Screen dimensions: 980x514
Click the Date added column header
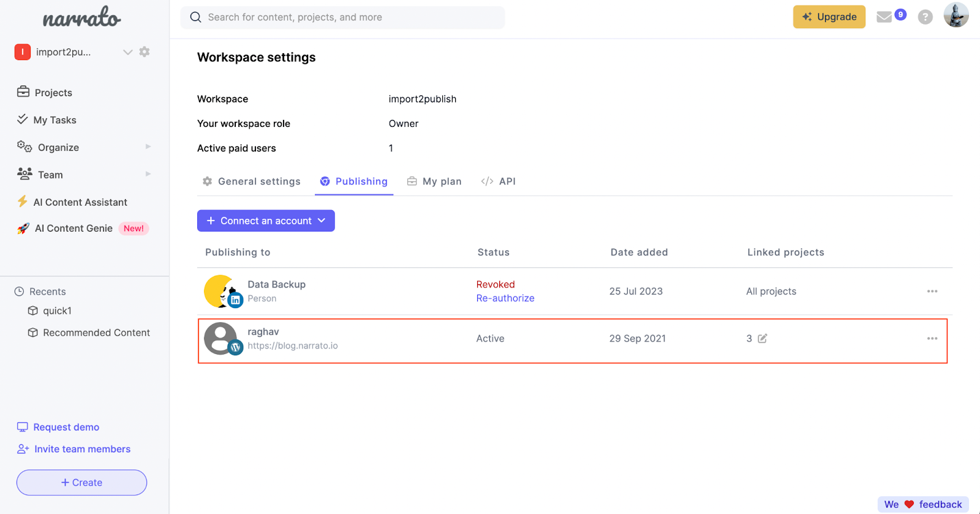click(x=639, y=252)
